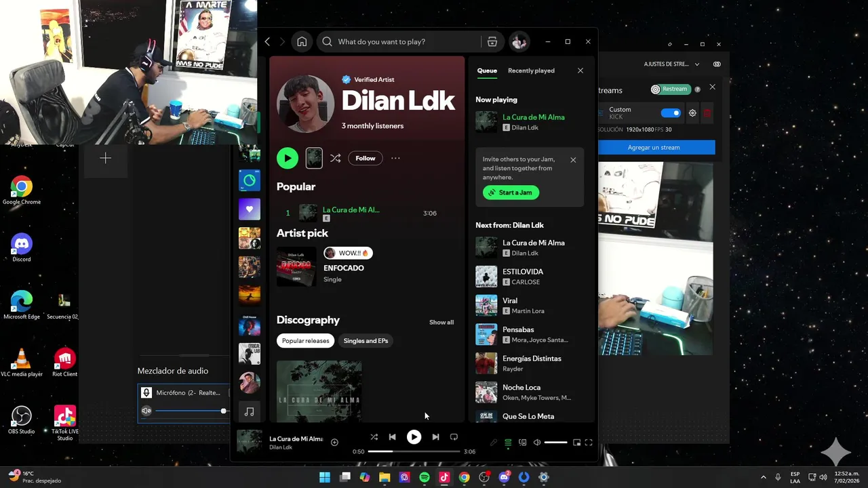
Task: Start a Jam session
Action: [511, 192]
